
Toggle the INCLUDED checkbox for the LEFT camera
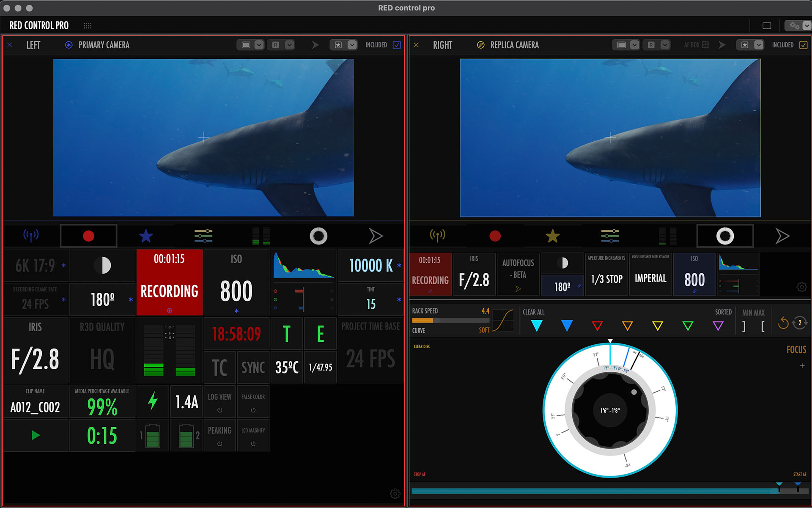(x=396, y=44)
